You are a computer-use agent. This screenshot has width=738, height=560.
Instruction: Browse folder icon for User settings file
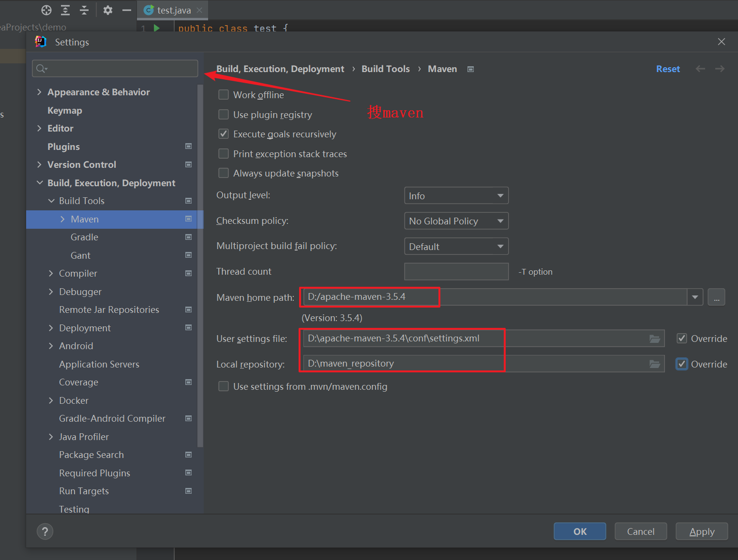coord(655,339)
